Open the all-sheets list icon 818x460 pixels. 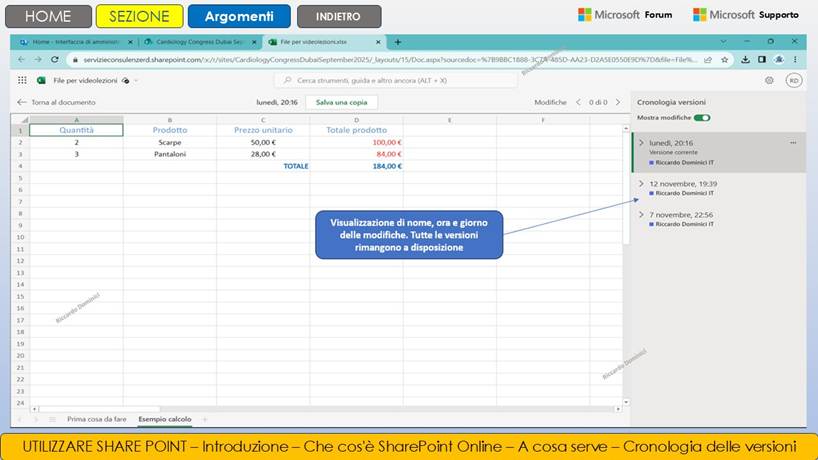52,419
